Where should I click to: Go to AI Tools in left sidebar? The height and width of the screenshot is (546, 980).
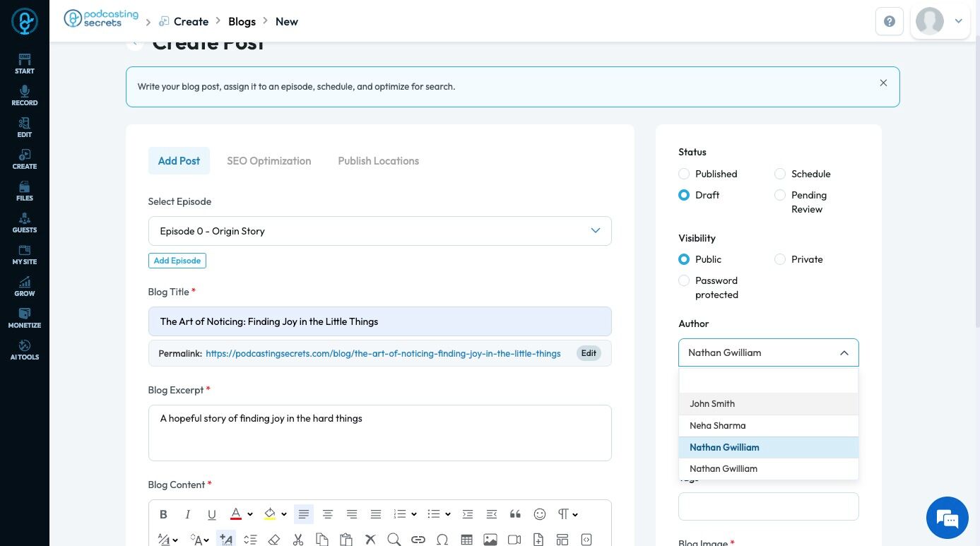[25, 350]
